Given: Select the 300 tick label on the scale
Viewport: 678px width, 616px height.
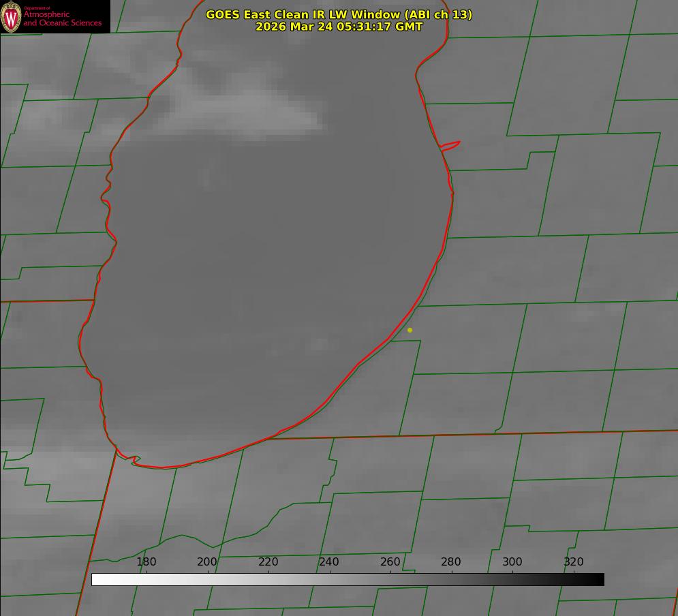Looking at the screenshot, I should coord(512,561).
